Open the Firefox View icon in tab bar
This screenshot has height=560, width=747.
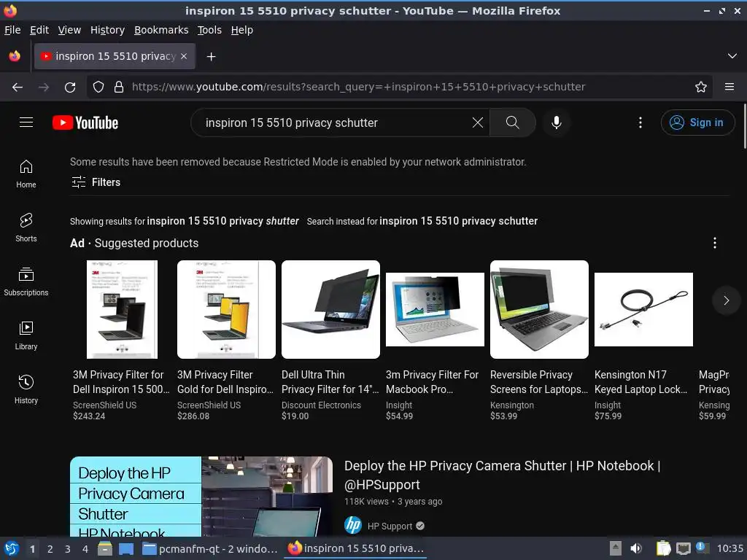pos(15,56)
